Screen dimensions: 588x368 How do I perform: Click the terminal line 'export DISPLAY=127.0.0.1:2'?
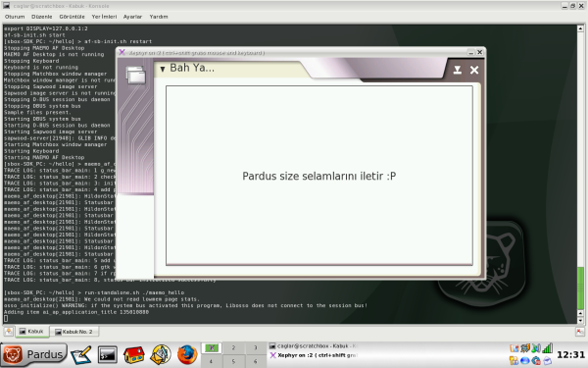(x=46, y=28)
